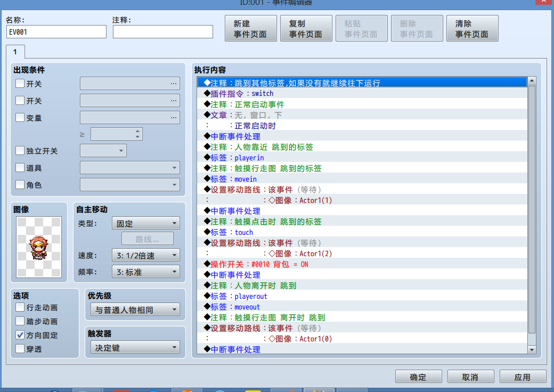Select the 图像：Actor1(0) row
The height and width of the screenshot is (392, 554).
362,338
